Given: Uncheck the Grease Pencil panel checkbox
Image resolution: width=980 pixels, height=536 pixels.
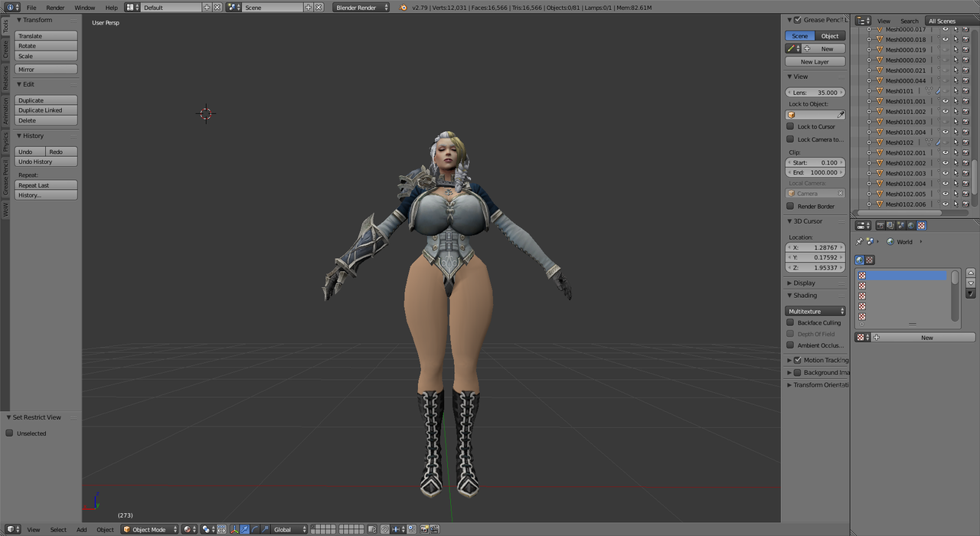Looking at the screenshot, I should (x=797, y=20).
